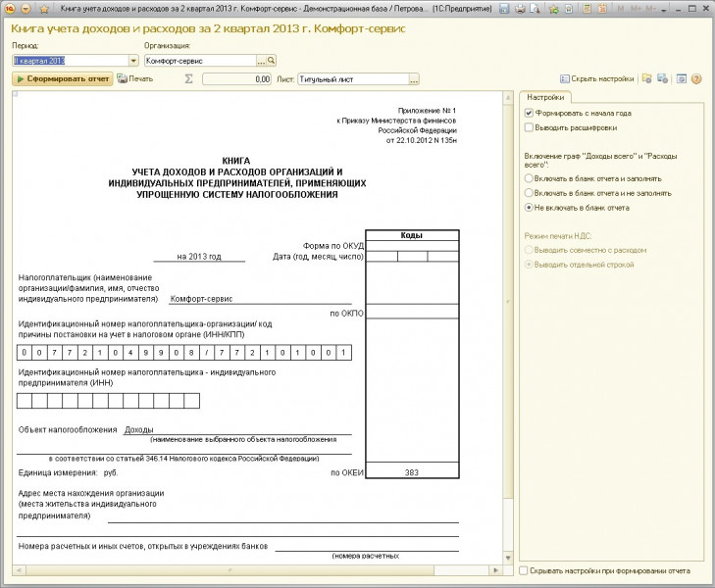
Task: Click the save diskette icon in title bar
Action: pos(504,9)
